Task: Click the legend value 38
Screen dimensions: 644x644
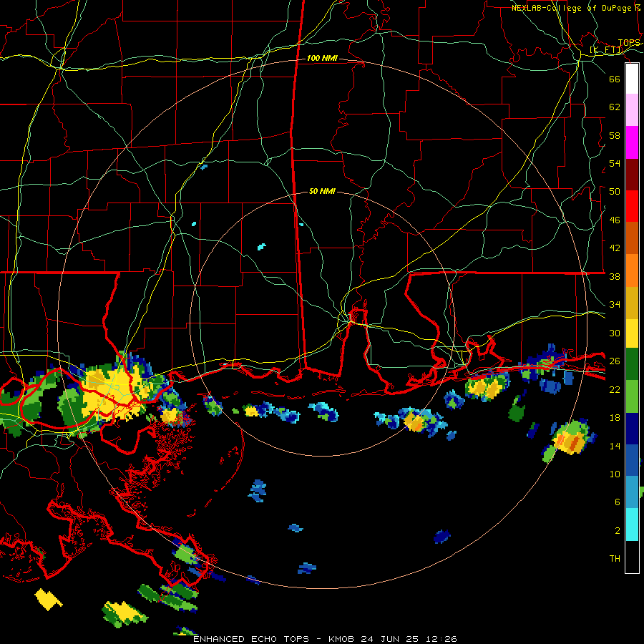Action: coord(615,277)
